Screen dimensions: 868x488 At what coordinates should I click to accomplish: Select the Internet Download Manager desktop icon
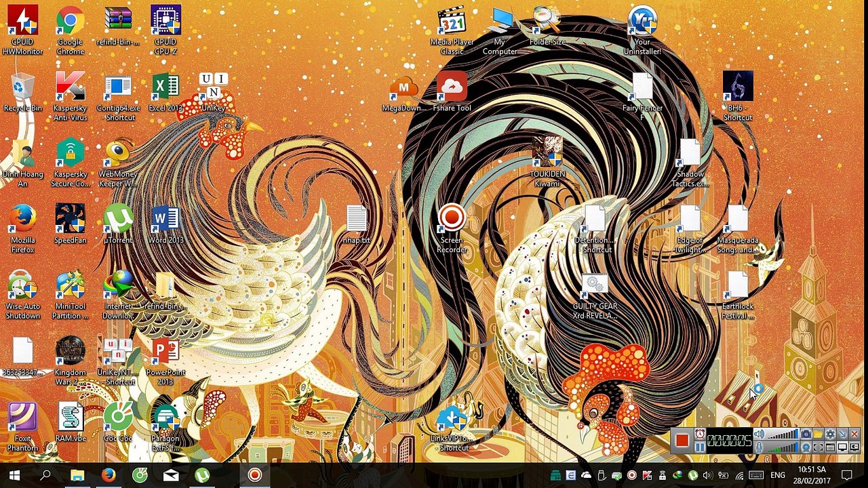click(x=118, y=296)
